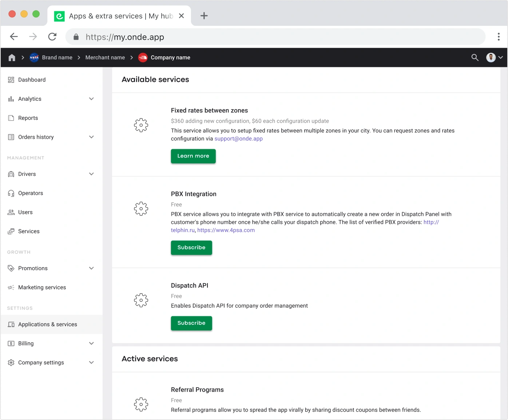Click the NASA brand logo in breadcrumb
This screenshot has height=420, width=508.
pos(34,58)
